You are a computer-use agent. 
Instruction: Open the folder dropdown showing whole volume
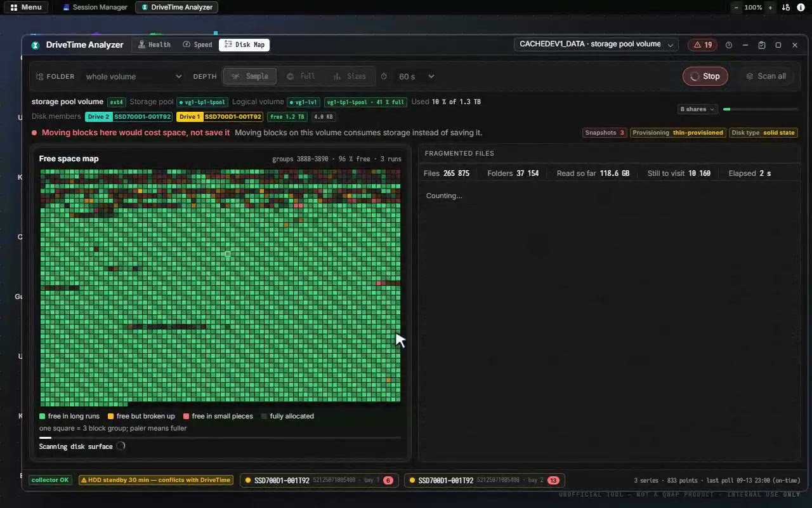pyautogui.click(x=133, y=76)
